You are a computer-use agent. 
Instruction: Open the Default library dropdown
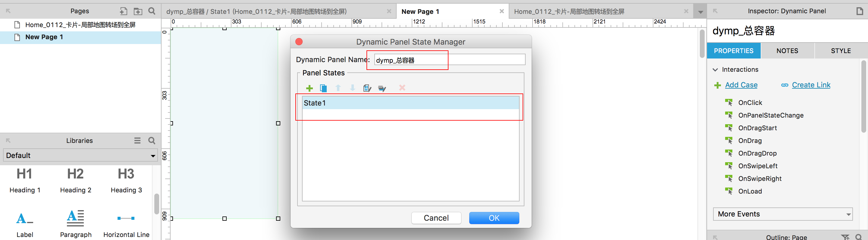click(x=80, y=155)
